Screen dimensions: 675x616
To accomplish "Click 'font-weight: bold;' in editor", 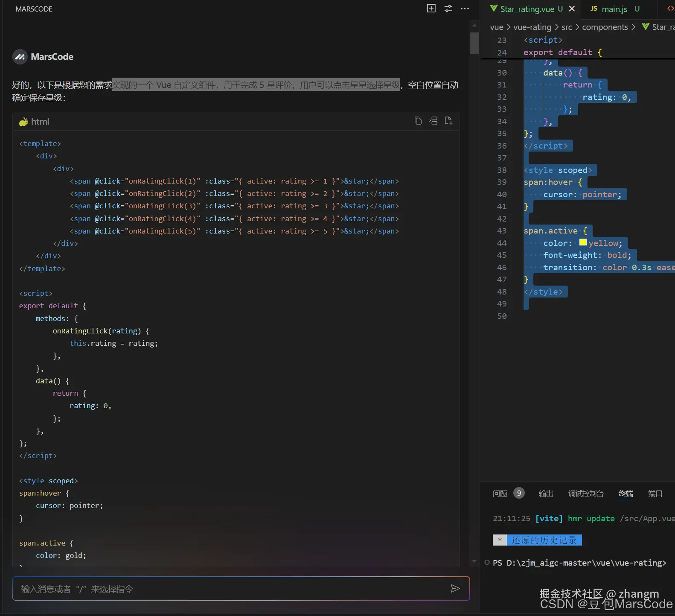I will (x=587, y=255).
